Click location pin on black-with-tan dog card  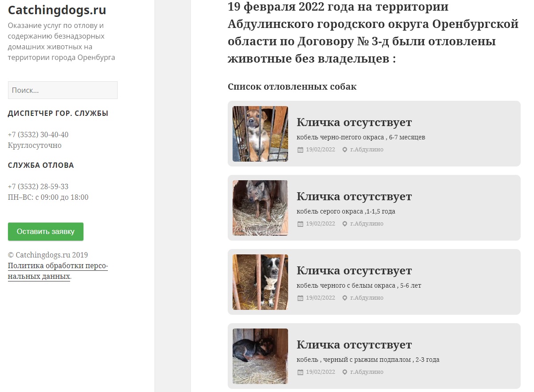point(344,372)
